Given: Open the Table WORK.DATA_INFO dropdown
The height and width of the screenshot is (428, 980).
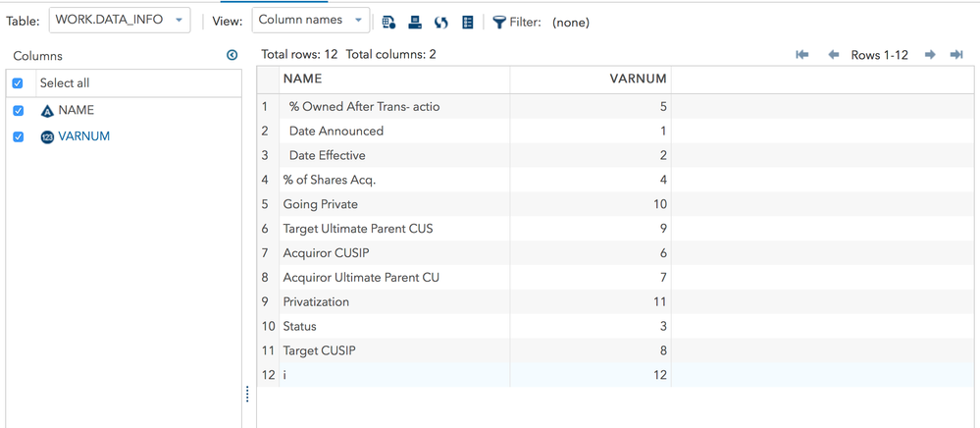Looking at the screenshot, I should click(x=120, y=20).
